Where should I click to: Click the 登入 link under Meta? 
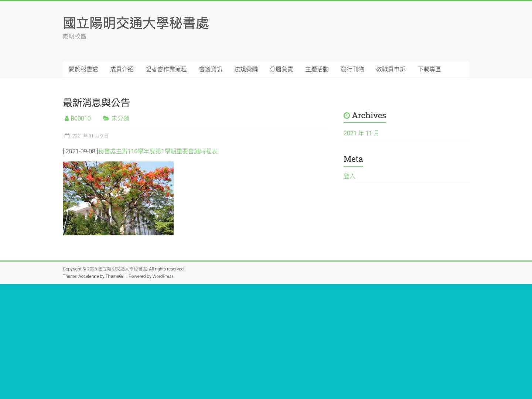pos(349,176)
